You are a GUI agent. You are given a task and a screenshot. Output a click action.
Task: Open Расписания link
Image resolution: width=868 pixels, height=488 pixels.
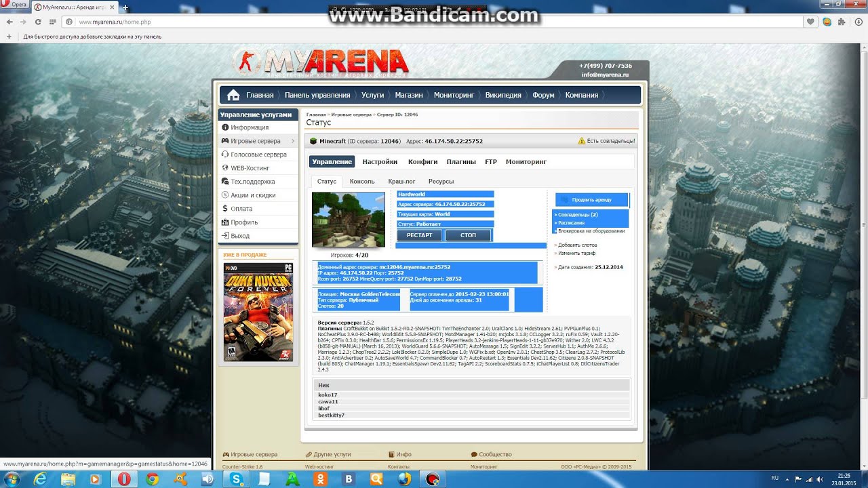pyautogui.click(x=570, y=222)
